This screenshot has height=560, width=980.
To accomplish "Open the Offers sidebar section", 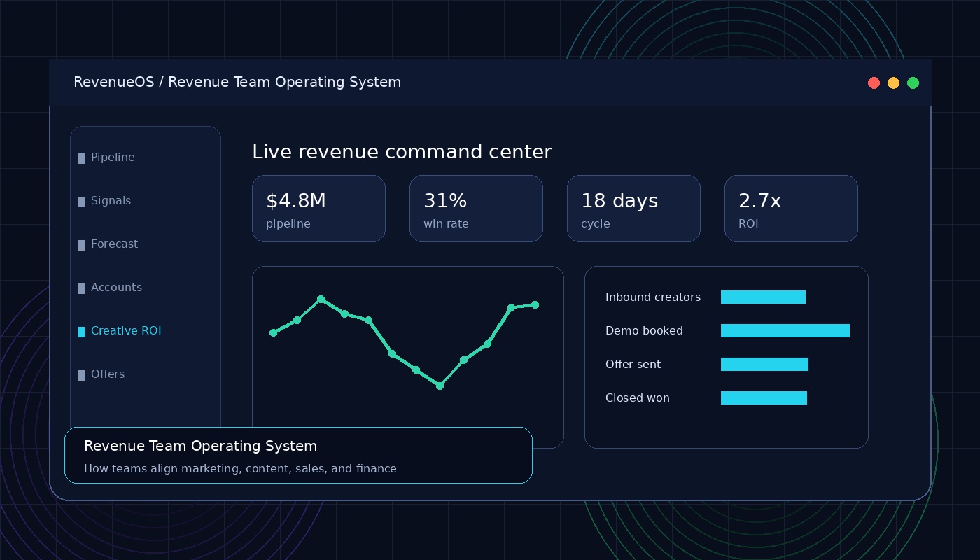I will click(x=108, y=374).
